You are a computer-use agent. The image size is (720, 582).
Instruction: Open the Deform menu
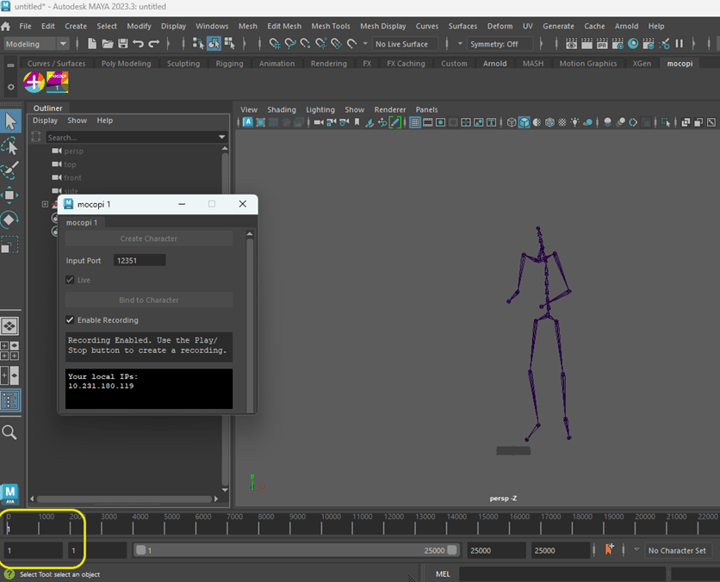500,26
